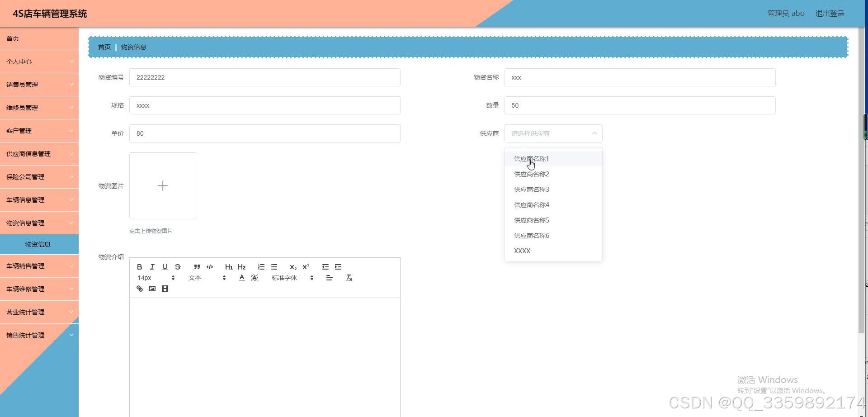Image resolution: width=868 pixels, height=417 pixels.
Task: Open the 文本 heading style dropdown
Action: tap(207, 278)
